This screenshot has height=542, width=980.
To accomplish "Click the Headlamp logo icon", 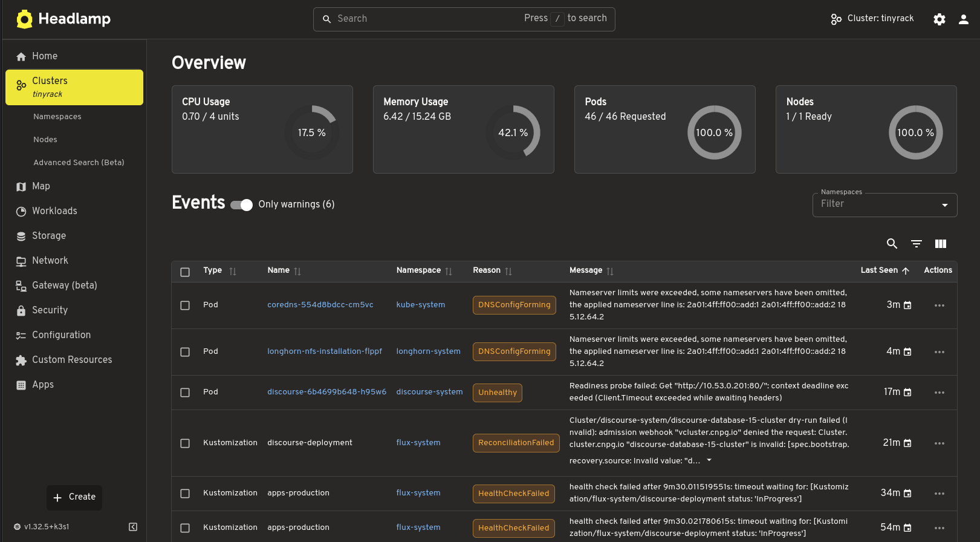I will [24, 19].
